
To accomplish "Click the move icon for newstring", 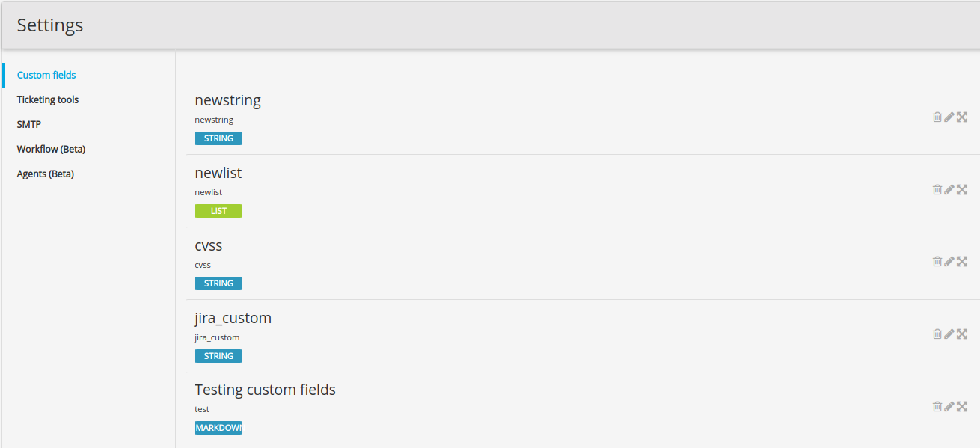I will point(962,117).
